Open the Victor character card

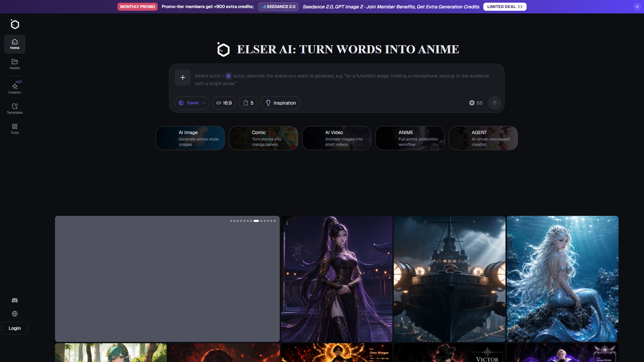pos(449,353)
